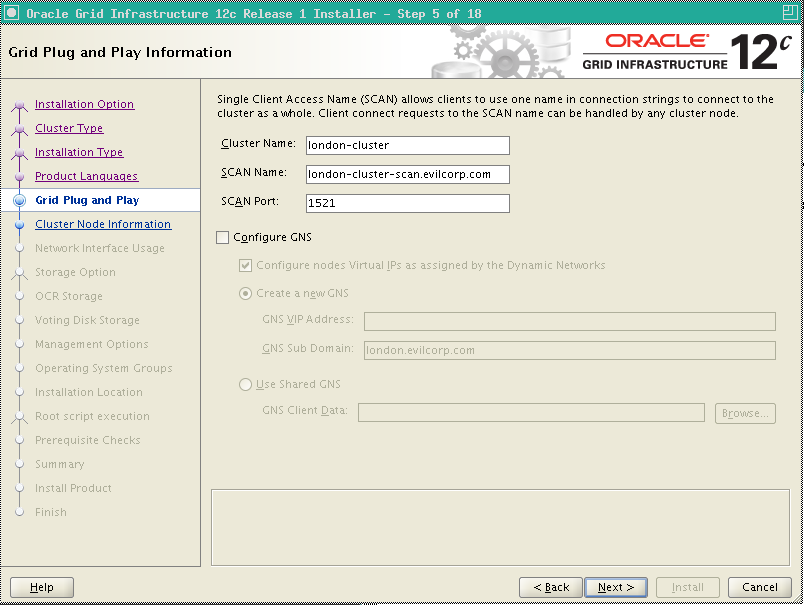Jump to Cluster Node Information step
Screen dimensions: 804x605
click(103, 225)
